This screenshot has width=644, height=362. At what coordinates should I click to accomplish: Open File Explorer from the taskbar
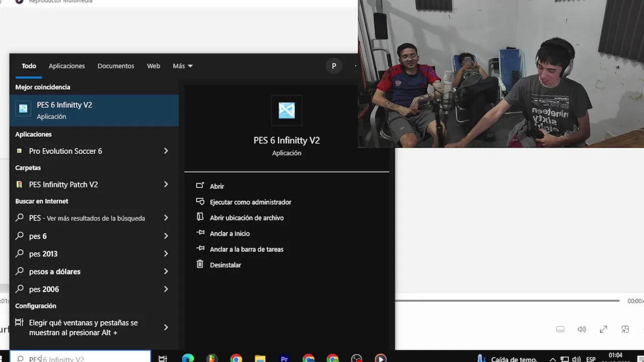pyautogui.click(x=260, y=358)
